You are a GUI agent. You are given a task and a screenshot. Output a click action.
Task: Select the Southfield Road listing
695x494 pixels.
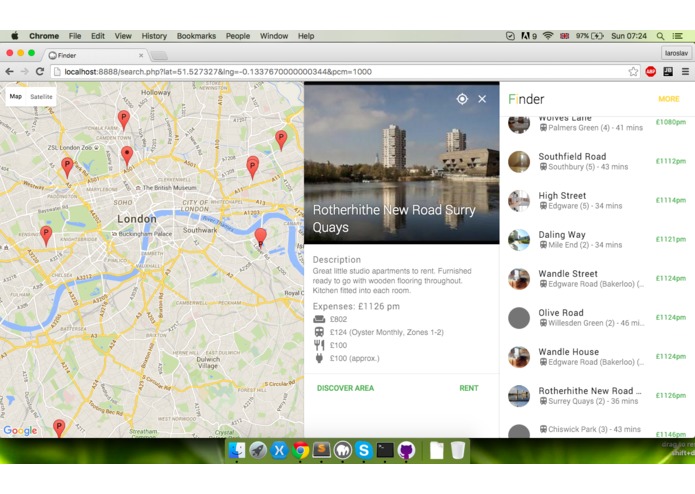tap(597, 161)
